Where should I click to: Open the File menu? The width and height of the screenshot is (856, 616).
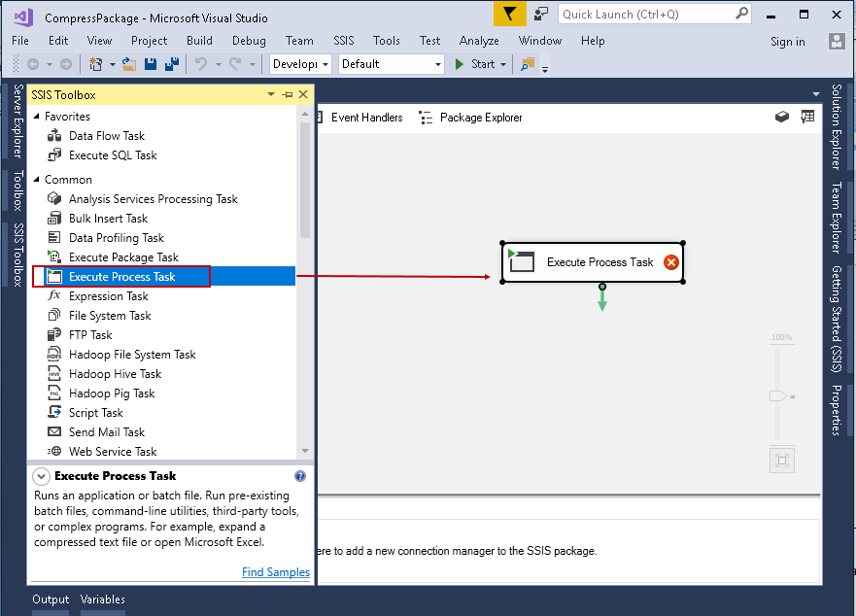coord(20,41)
